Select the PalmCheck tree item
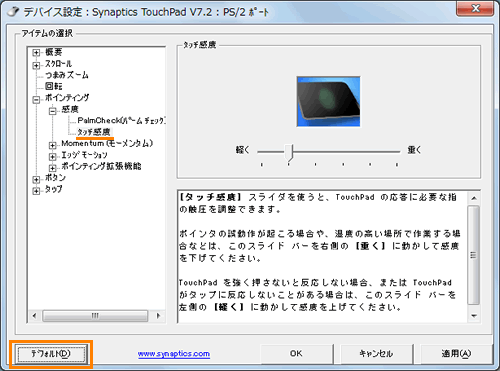500x371 pixels. 122,120
